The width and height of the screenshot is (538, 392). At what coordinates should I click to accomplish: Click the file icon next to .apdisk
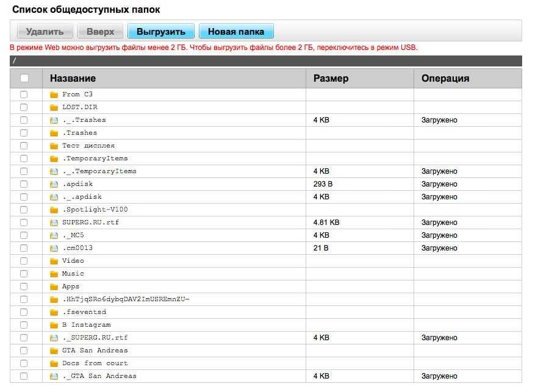click(x=54, y=184)
